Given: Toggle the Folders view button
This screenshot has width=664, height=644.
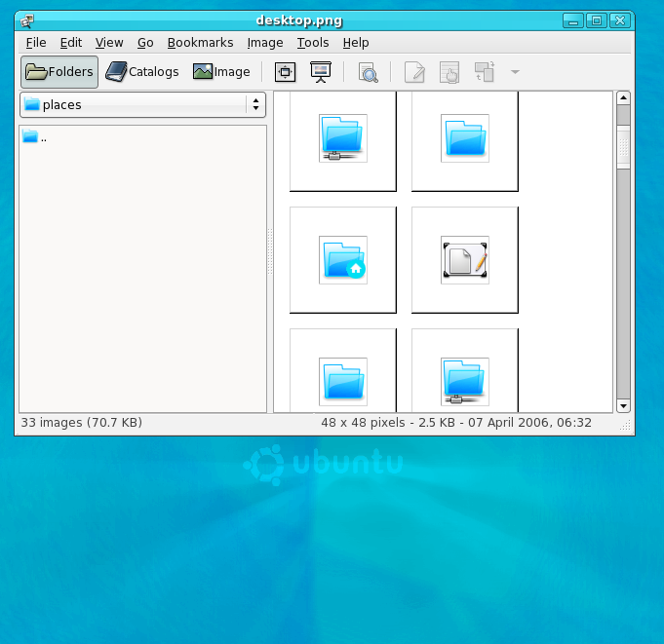Looking at the screenshot, I should [x=59, y=72].
